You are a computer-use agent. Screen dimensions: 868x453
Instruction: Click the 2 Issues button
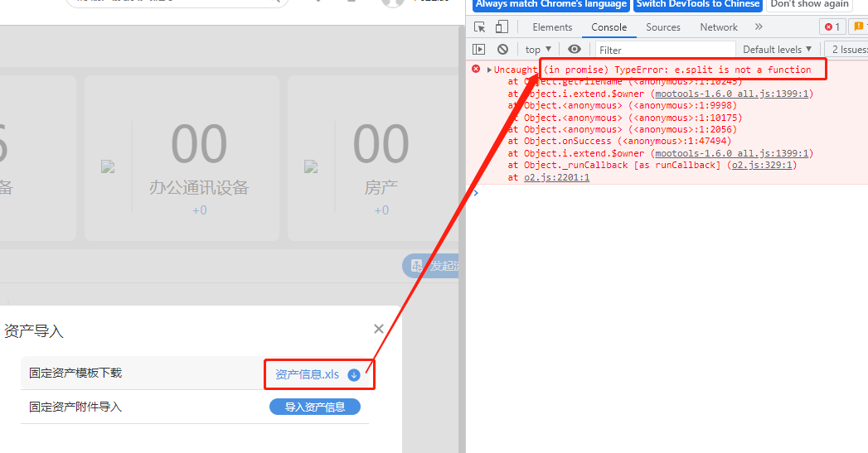click(x=847, y=49)
